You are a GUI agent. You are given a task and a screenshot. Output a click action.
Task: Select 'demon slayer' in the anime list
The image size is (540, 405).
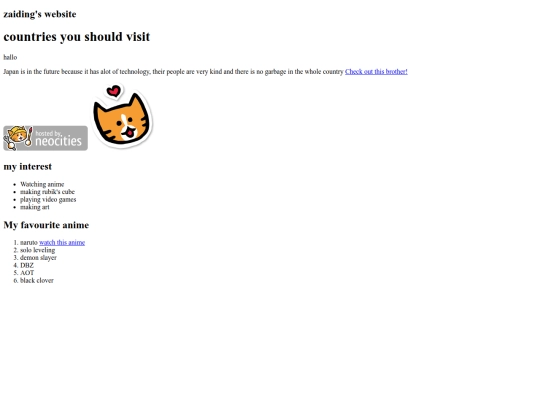[38, 258]
